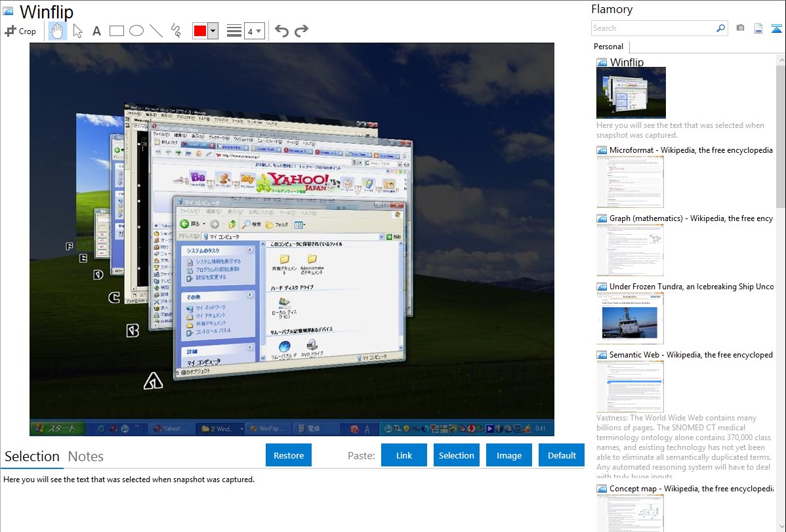Activate the hand pan tool
Image resolution: width=786 pixels, height=532 pixels.
(x=58, y=31)
